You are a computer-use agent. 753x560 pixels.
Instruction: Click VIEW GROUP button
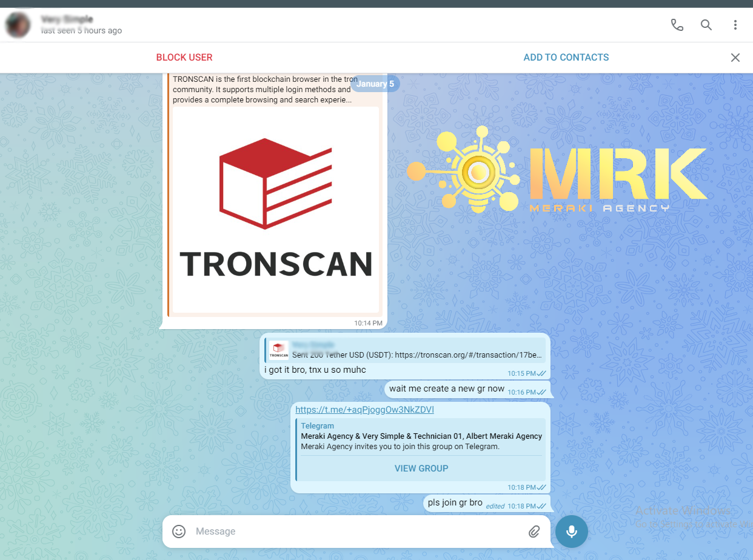coord(421,468)
